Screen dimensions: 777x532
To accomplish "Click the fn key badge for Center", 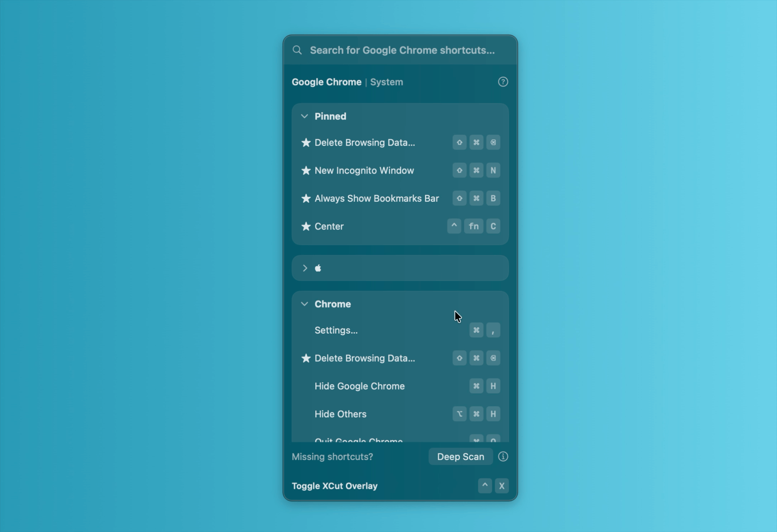I will coord(473,227).
